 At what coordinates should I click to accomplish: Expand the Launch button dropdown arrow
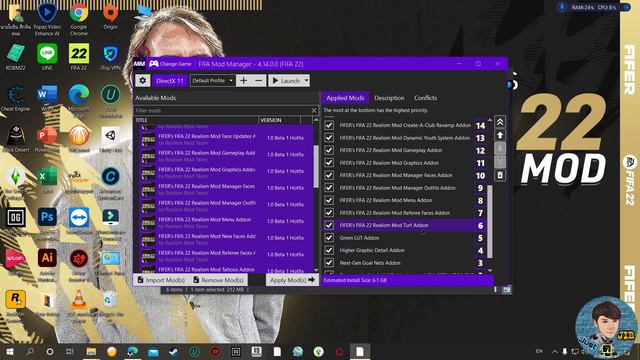(x=306, y=80)
